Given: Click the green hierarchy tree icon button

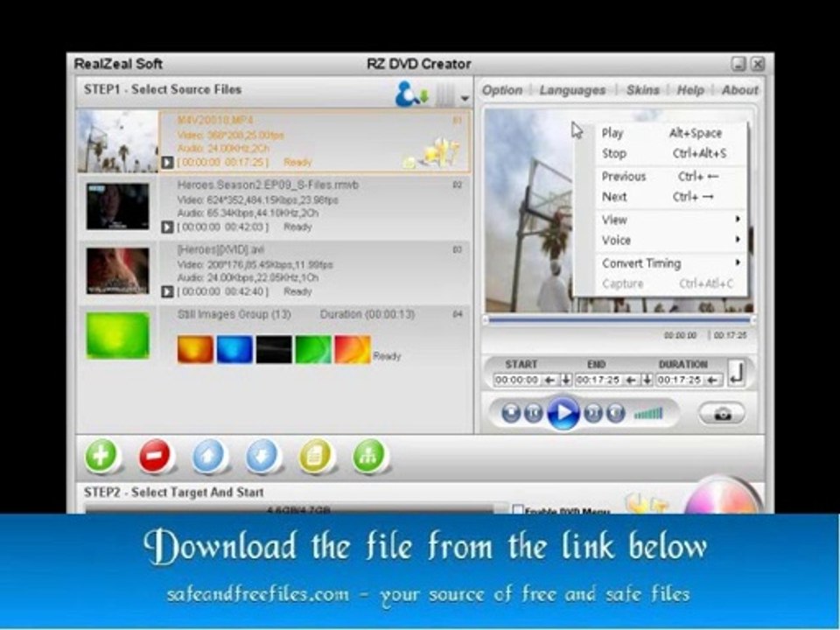Looking at the screenshot, I should click(x=368, y=456).
